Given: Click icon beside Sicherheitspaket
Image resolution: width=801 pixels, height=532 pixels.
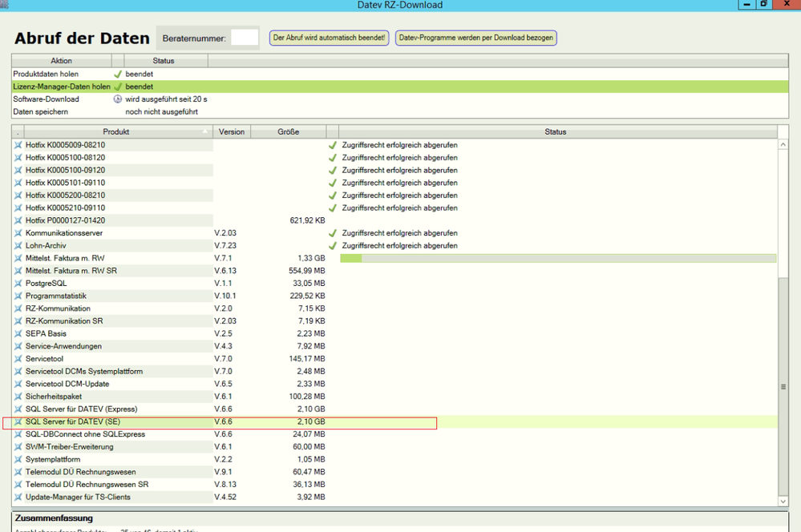Looking at the screenshot, I should pos(18,396).
